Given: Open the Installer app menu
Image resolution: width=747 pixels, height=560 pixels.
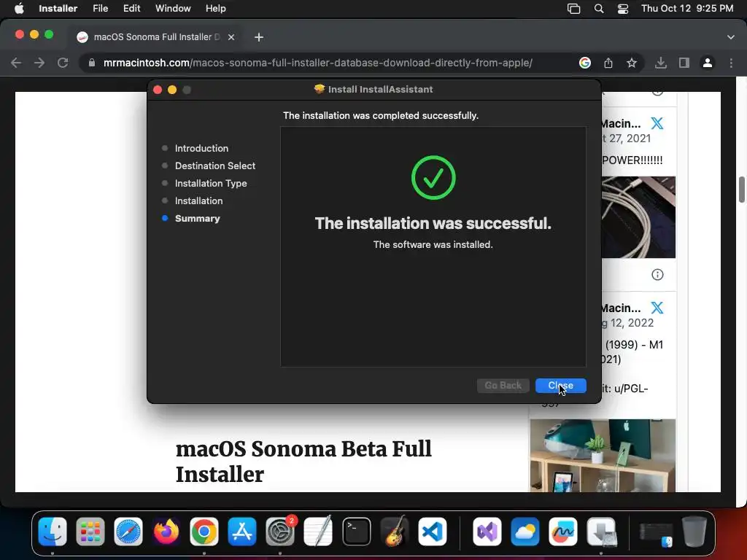Looking at the screenshot, I should coord(58,9).
